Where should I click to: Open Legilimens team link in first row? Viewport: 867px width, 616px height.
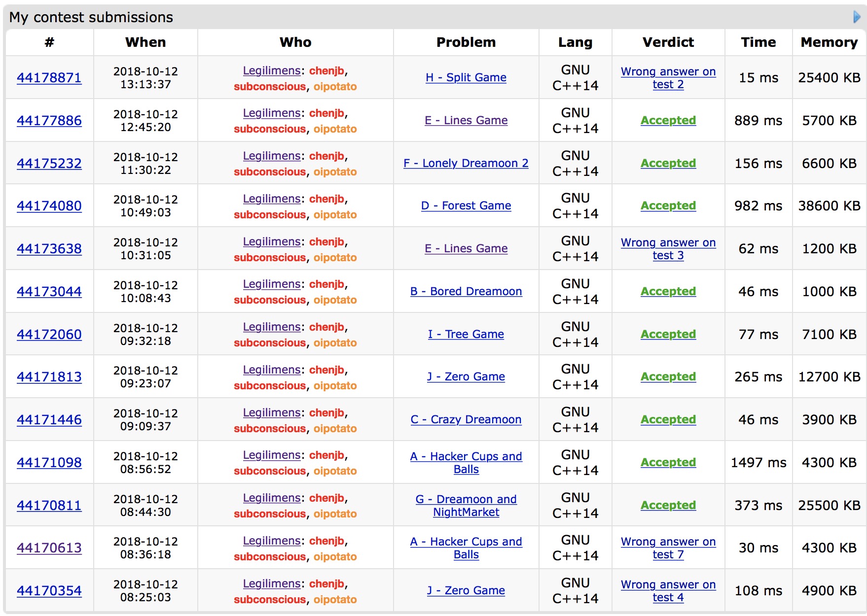tap(271, 71)
